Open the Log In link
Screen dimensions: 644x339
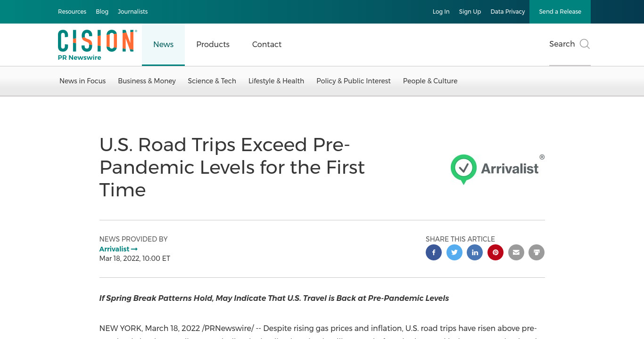pos(441,12)
